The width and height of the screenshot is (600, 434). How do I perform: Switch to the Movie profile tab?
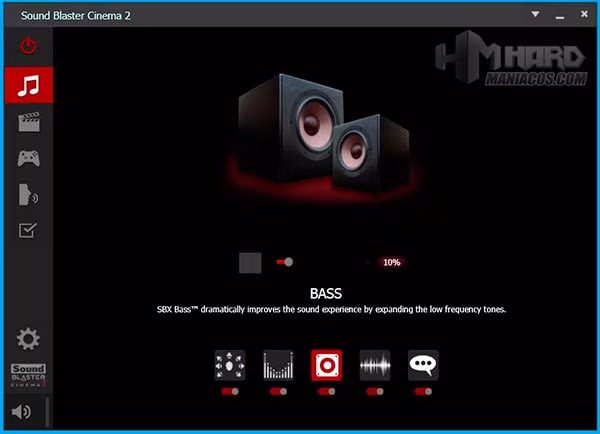[28, 122]
